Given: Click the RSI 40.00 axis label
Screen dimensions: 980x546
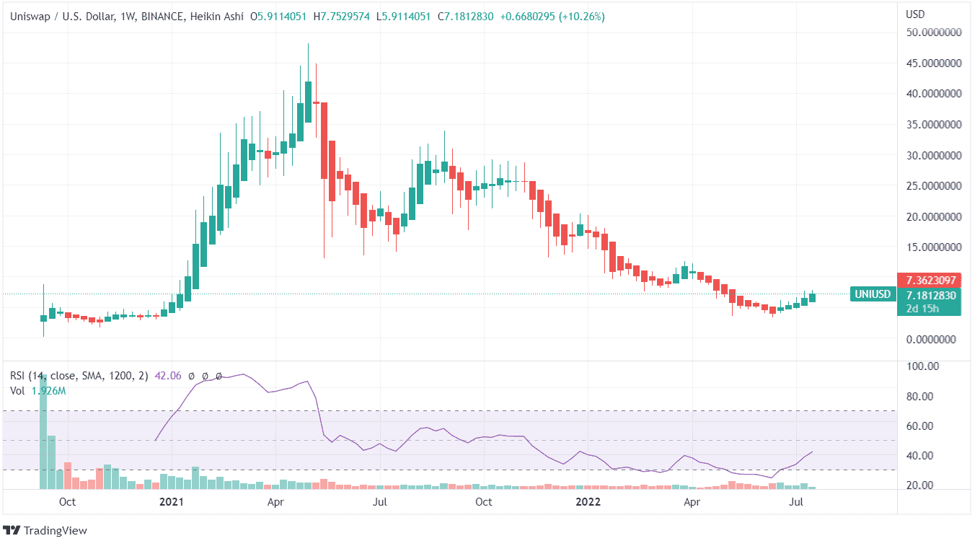Looking at the screenshot, I should point(922,456).
